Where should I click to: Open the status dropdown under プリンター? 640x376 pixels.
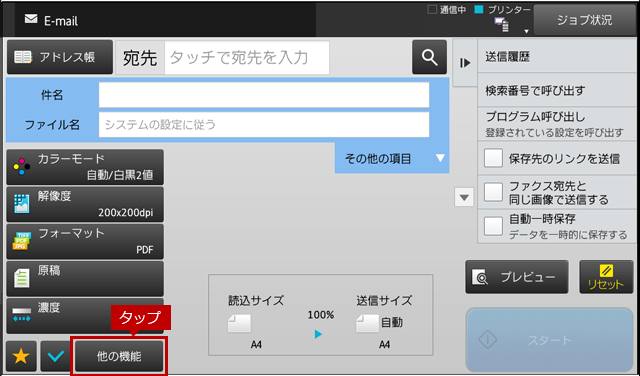527,31
